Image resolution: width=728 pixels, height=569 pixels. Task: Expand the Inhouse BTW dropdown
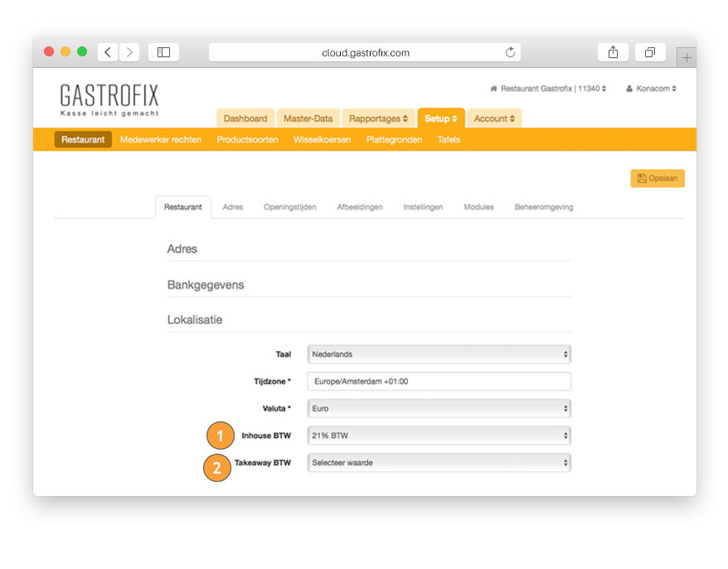click(439, 435)
